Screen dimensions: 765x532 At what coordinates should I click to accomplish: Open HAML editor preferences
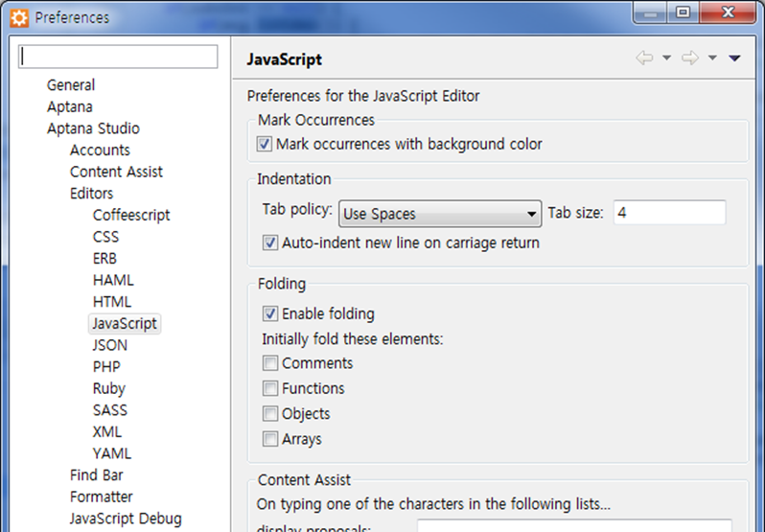point(113,281)
